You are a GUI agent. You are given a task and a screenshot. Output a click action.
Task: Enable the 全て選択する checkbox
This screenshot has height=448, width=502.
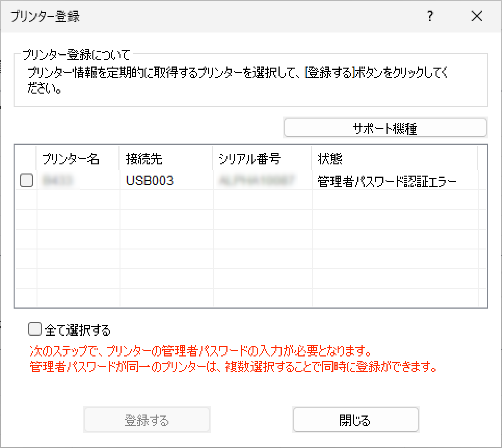click(35, 329)
